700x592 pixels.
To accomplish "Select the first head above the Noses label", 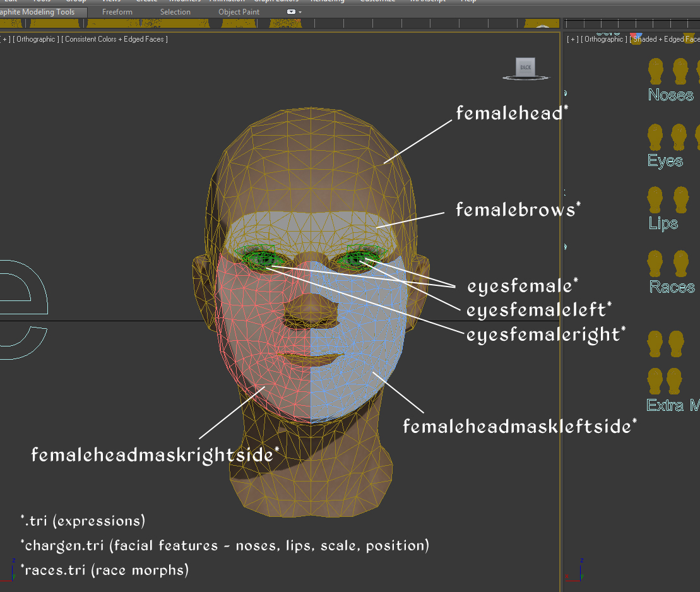I will 656,71.
